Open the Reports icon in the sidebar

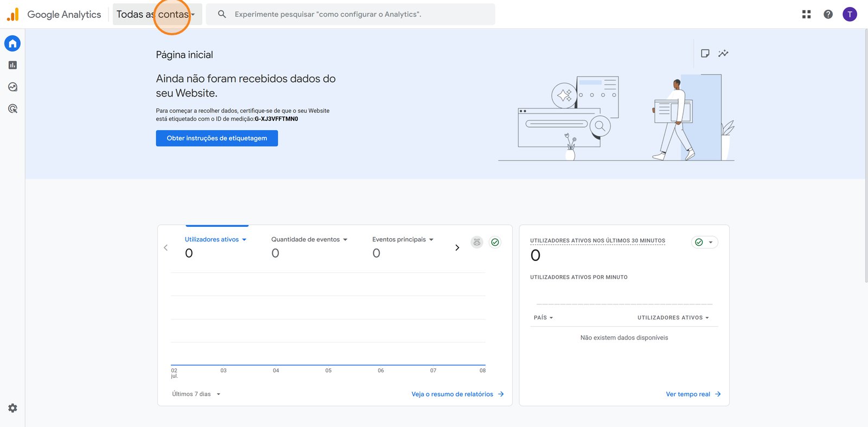tap(12, 65)
